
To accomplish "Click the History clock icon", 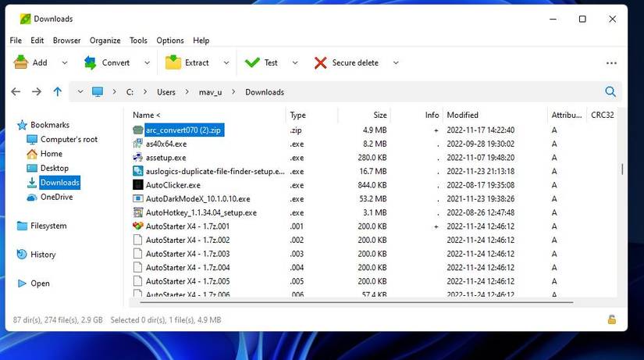I will click(x=22, y=255).
